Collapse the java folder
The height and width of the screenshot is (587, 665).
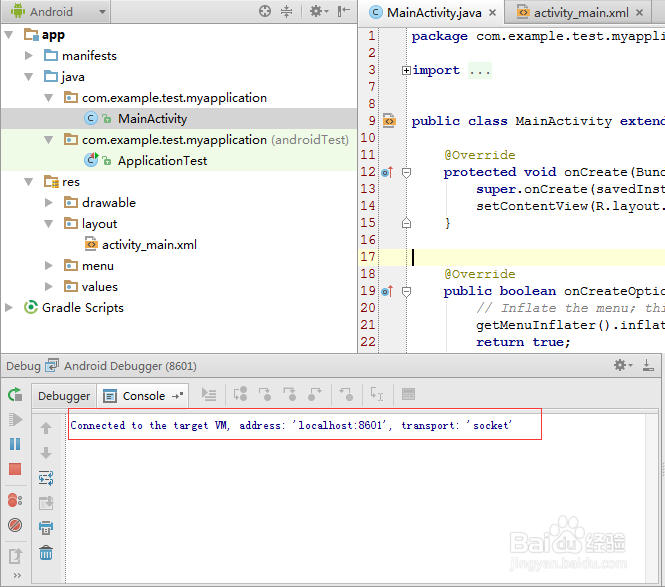click(x=28, y=77)
